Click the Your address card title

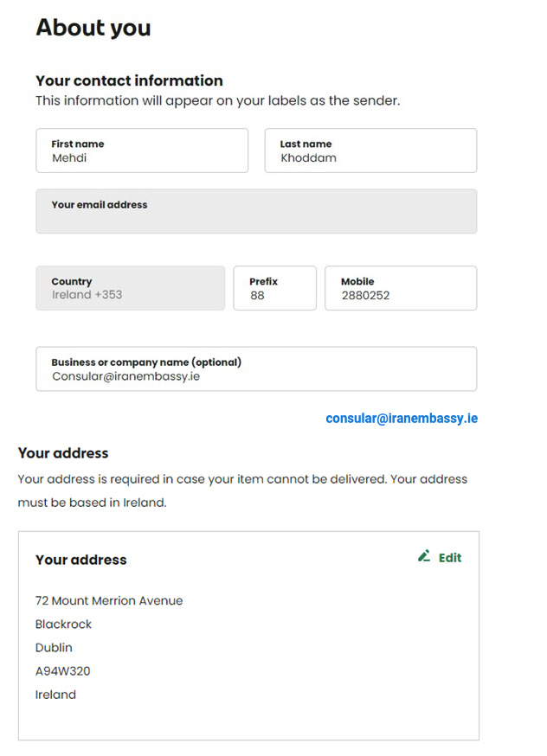pyautogui.click(x=81, y=560)
